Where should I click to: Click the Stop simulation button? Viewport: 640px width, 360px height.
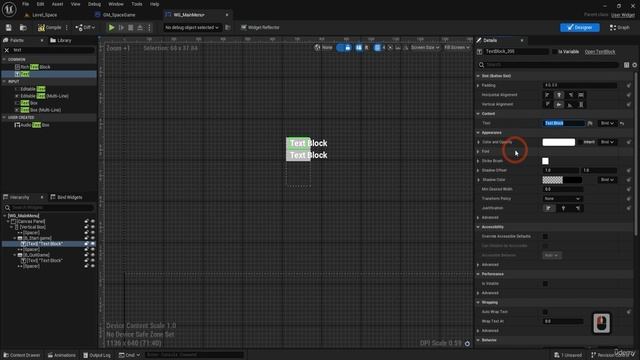pyautogui.click(x=131, y=28)
